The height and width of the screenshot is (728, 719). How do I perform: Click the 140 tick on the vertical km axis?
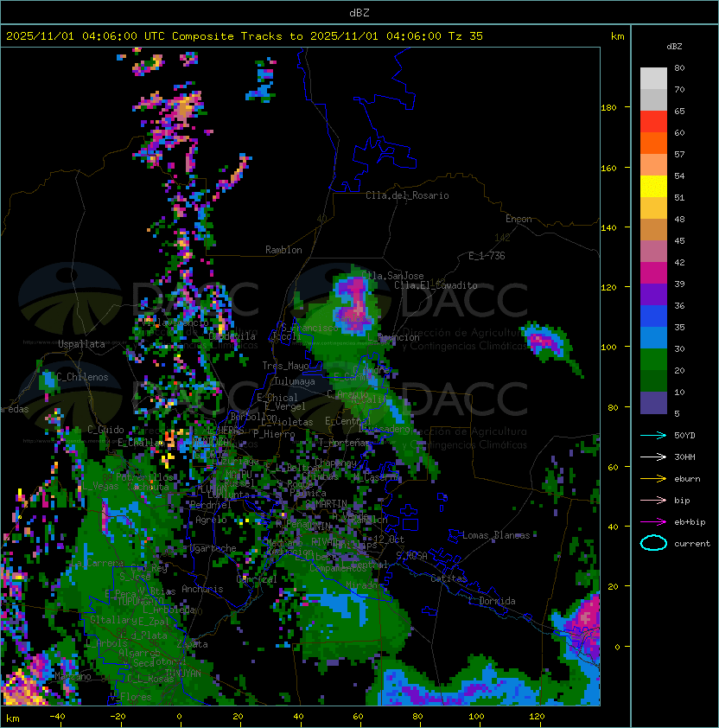608,227
